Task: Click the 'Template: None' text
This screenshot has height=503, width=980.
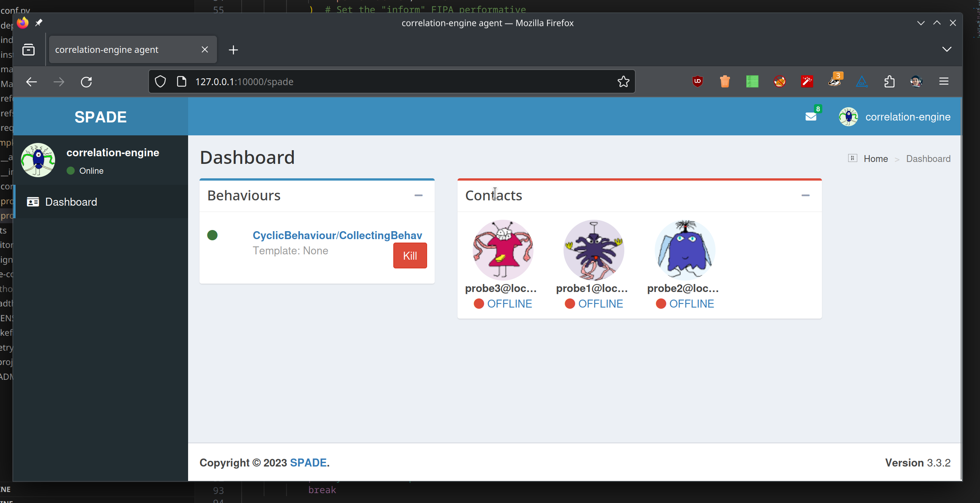Action: tap(290, 251)
